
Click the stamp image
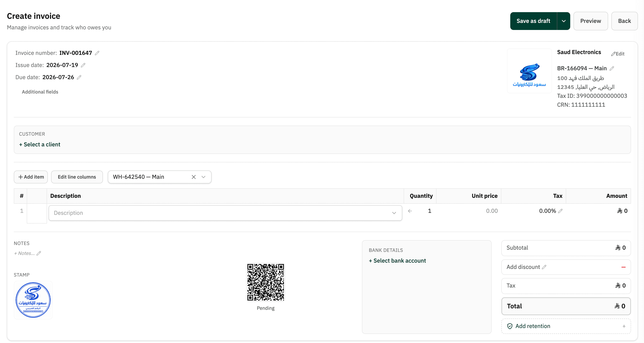coord(33,300)
